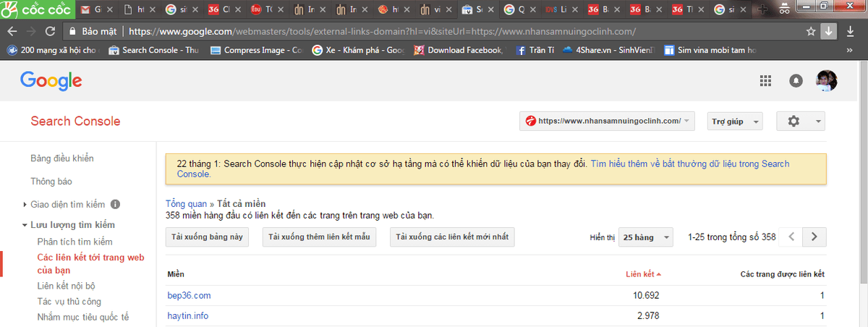Open Google apps grid
Viewport: 868px width, 327px height.
[x=765, y=80]
